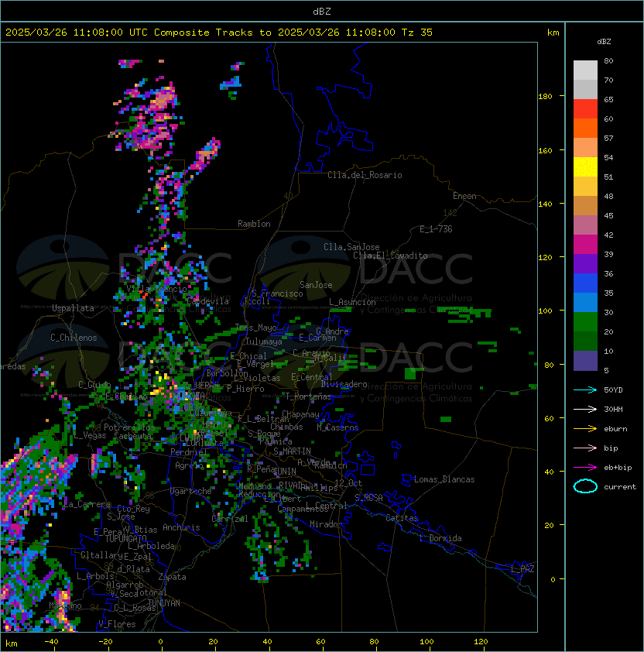Click the yellow eburn arrow in legend
644x652 pixels.
pos(585,429)
